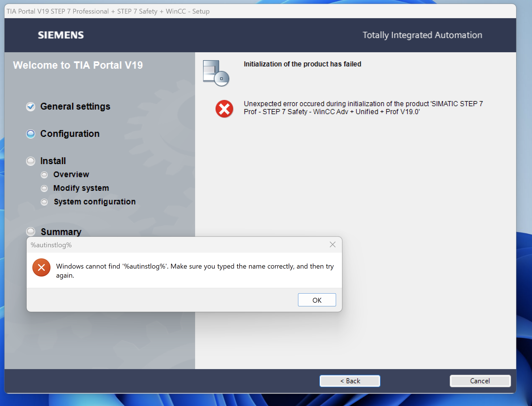Click the General settings checkmark indicator
532x406 pixels.
coord(31,106)
